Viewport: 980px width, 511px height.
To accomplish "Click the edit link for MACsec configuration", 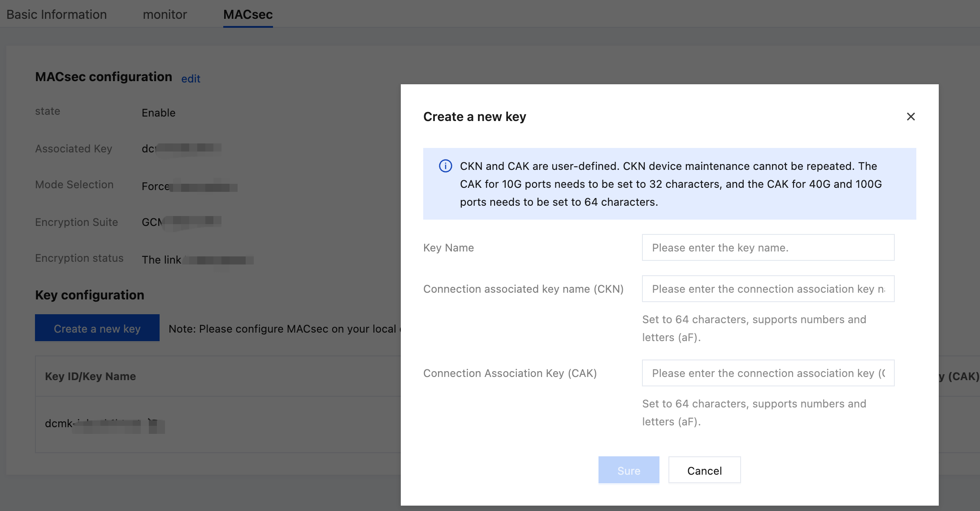I will click(191, 79).
